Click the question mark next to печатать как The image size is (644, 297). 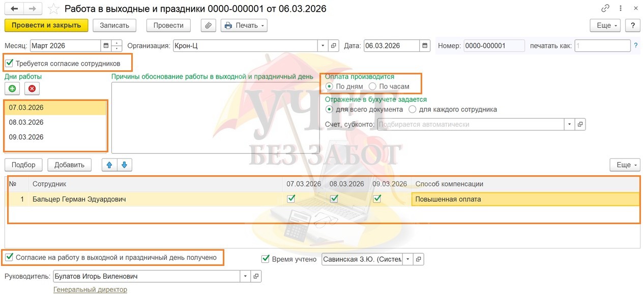(x=636, y=46)
